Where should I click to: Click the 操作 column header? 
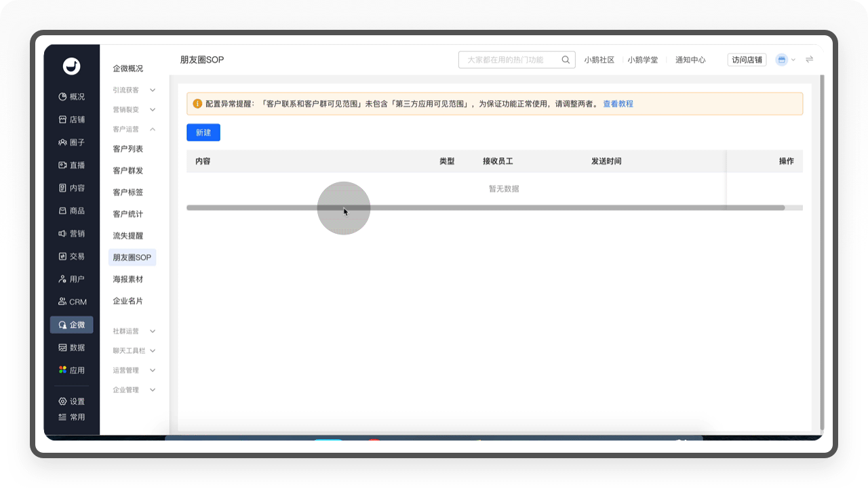pos(787,161)
